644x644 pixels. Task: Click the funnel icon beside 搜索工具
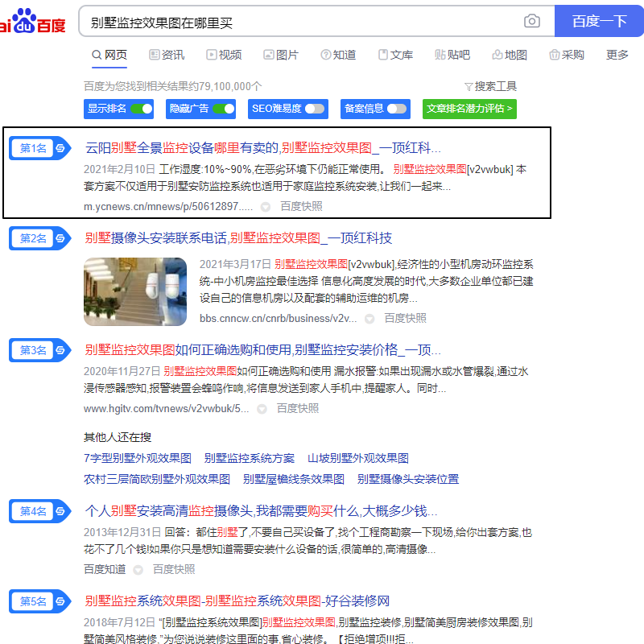point(469,87)
